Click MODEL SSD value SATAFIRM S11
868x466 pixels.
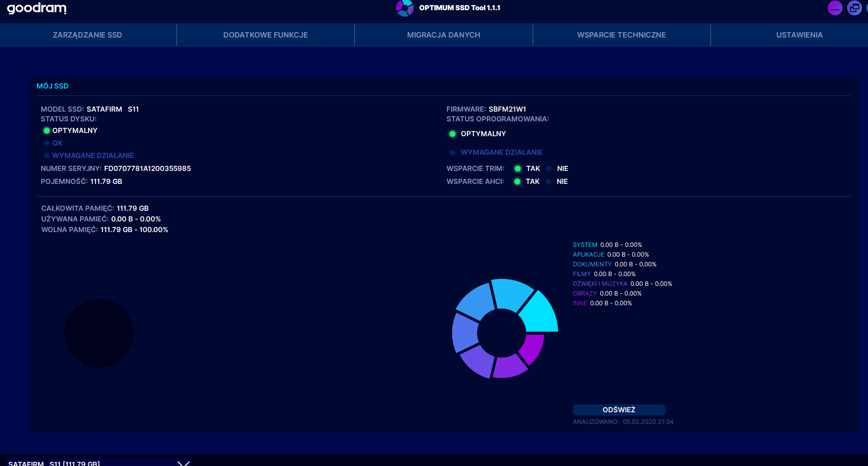pyautogui.click(x=113, y=109)
